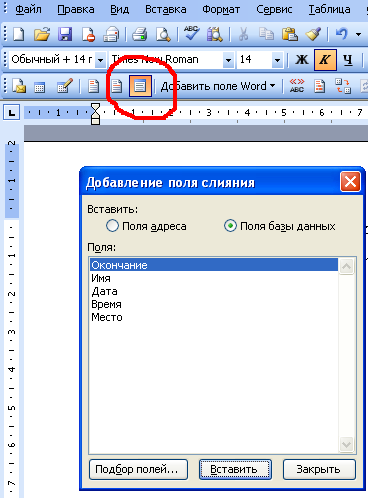The image size is (368, 498).
Task: Select the Имя field in list
Action: click(214, 278)
